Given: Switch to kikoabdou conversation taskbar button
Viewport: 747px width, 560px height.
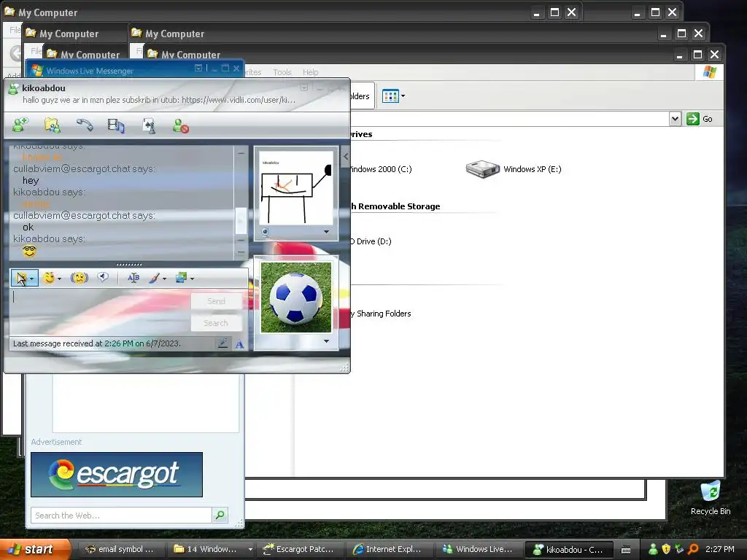Looking at the screenshot, I should point(568,549).
